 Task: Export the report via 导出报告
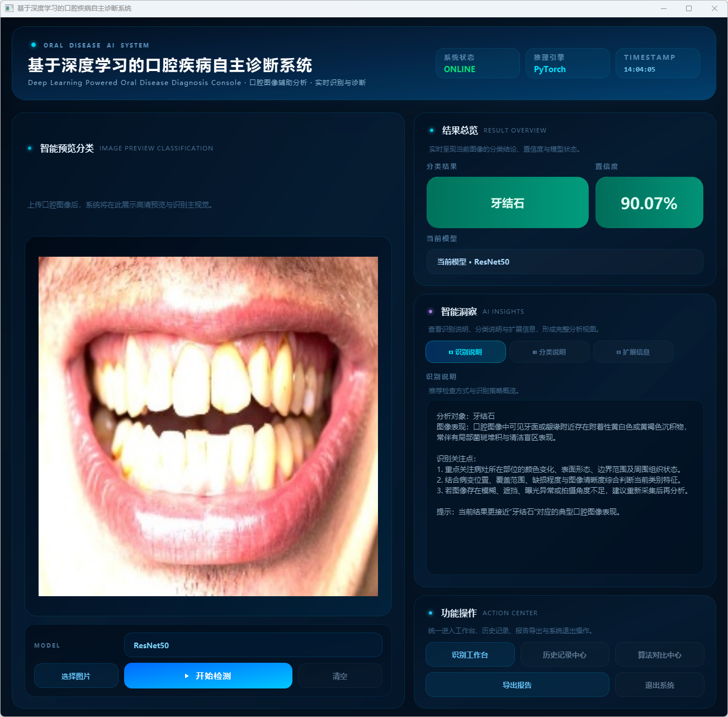click(517, 685)
